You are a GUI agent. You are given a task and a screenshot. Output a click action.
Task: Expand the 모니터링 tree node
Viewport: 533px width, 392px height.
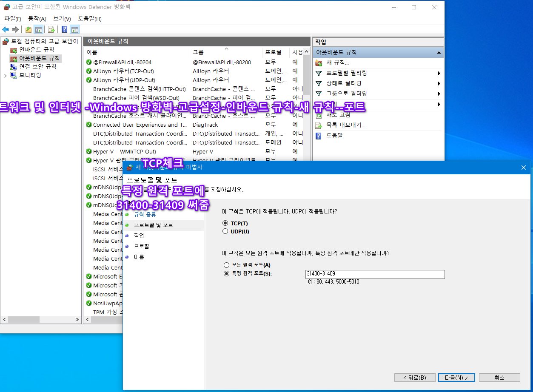[x=5, y=75]
